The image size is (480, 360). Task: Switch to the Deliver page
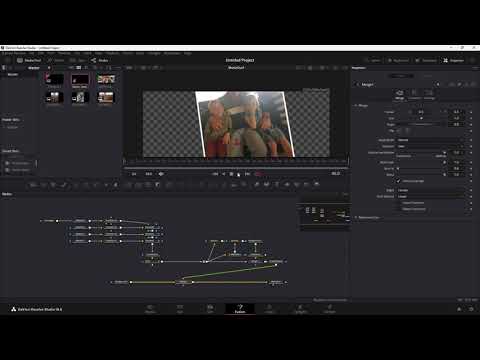(x=329, y=309)
